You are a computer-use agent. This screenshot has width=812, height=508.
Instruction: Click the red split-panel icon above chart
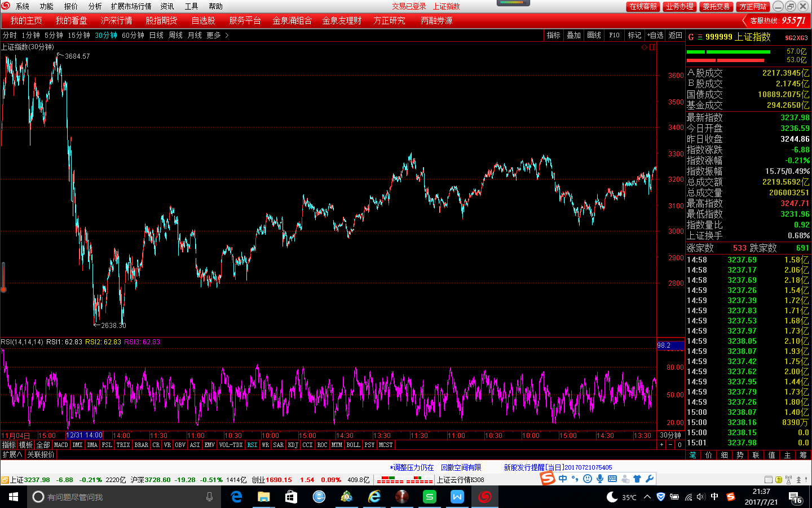pyautogui.click(x=652, y=47)
